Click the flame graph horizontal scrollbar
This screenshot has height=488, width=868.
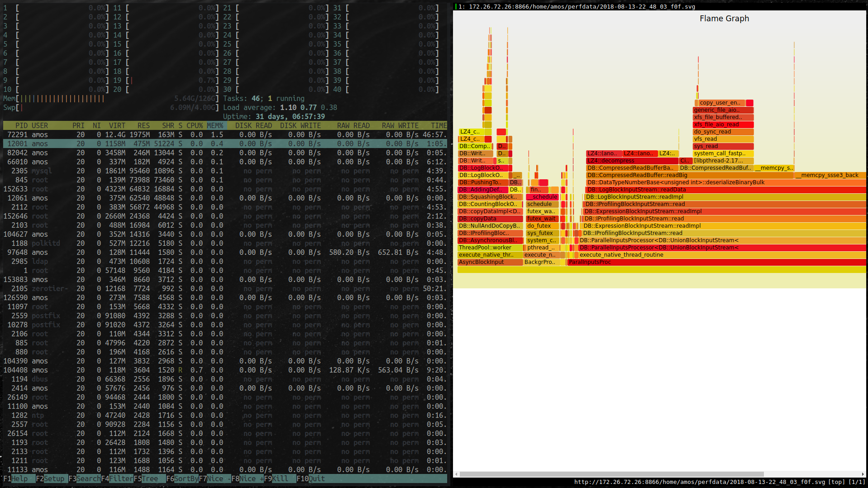(612, 474)
